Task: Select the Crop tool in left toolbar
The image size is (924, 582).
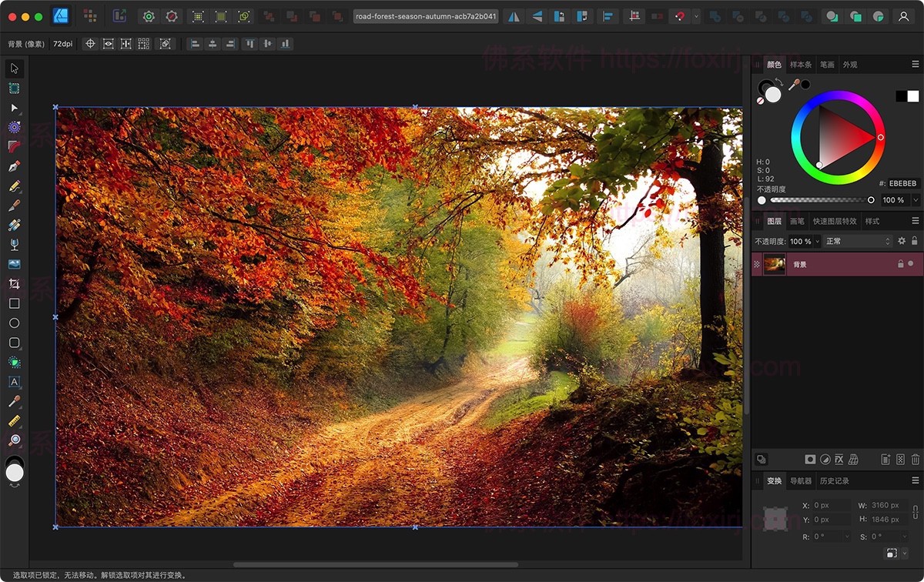Action: click(x=14, y=284)
